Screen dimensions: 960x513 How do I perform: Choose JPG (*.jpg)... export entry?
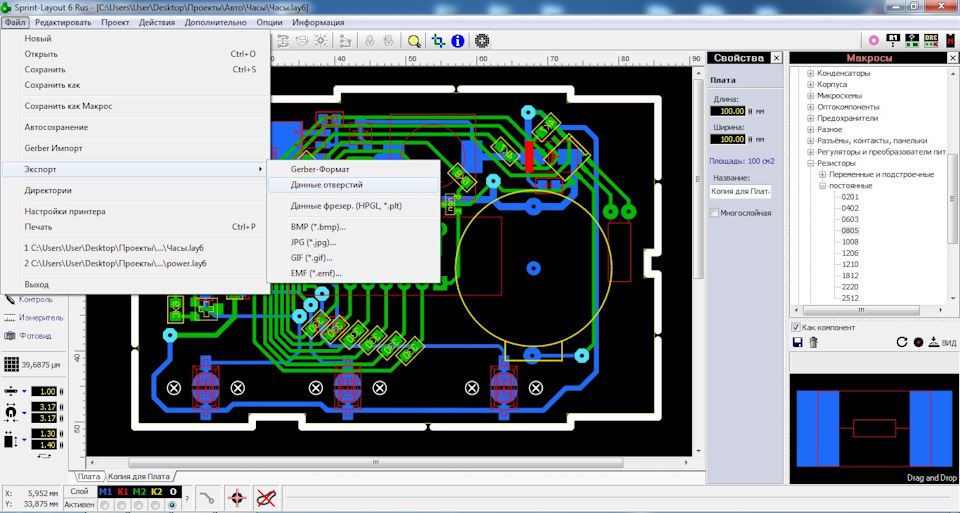pos(353,242)
